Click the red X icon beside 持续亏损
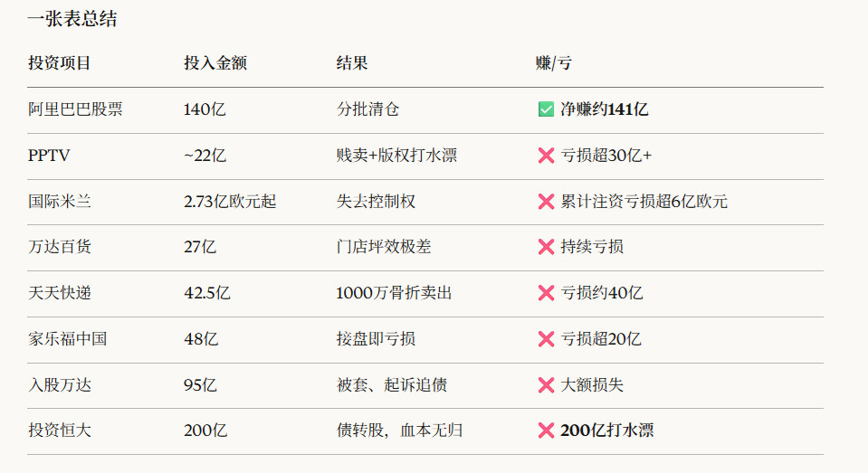Screen dimensions: 868x473 tap(546, 247)
